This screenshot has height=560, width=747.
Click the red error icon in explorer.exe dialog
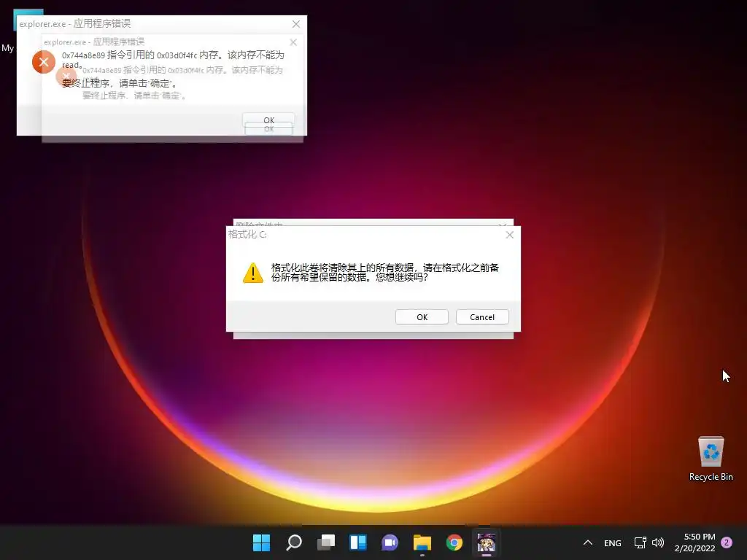point(43,62)
